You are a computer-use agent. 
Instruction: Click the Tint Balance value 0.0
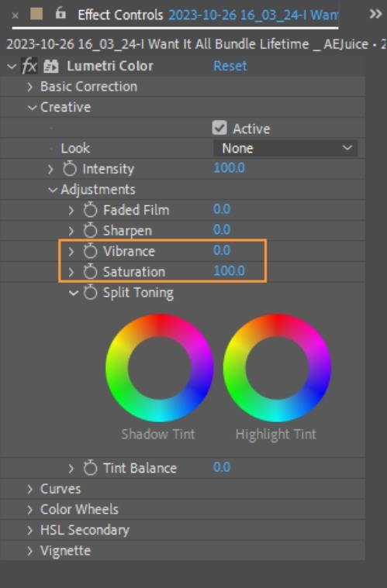coord(222,467)
